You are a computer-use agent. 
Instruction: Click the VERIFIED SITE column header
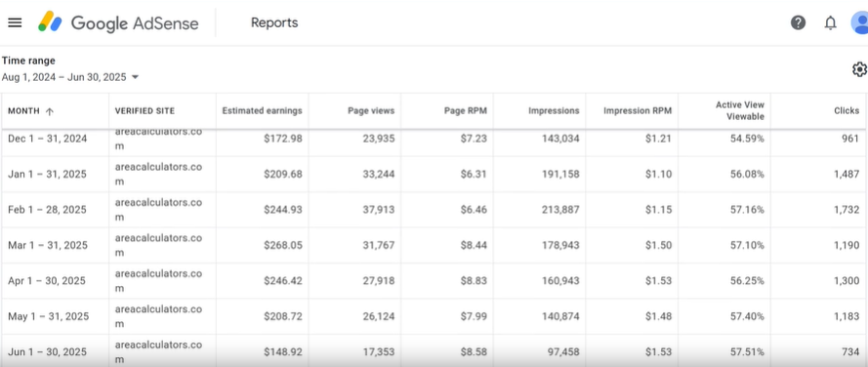(x=145, y=111)
